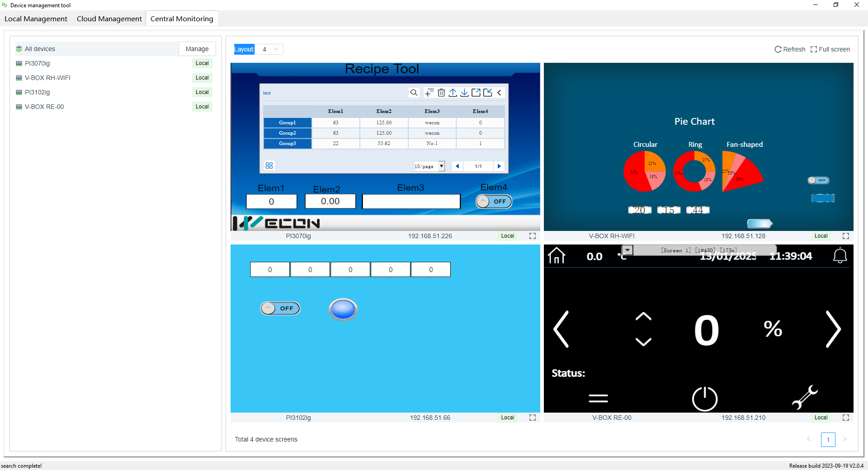Image resolution: width=868 pixels, height=470 pixels.
Task: Click the recipe upload arrow icon
Action: tap(453, 93)
